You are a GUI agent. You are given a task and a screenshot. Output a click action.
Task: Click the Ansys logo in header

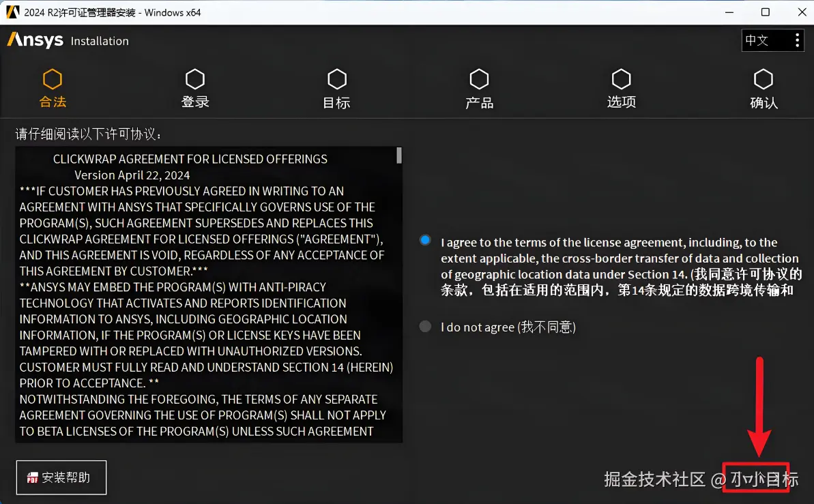point(35,40)
